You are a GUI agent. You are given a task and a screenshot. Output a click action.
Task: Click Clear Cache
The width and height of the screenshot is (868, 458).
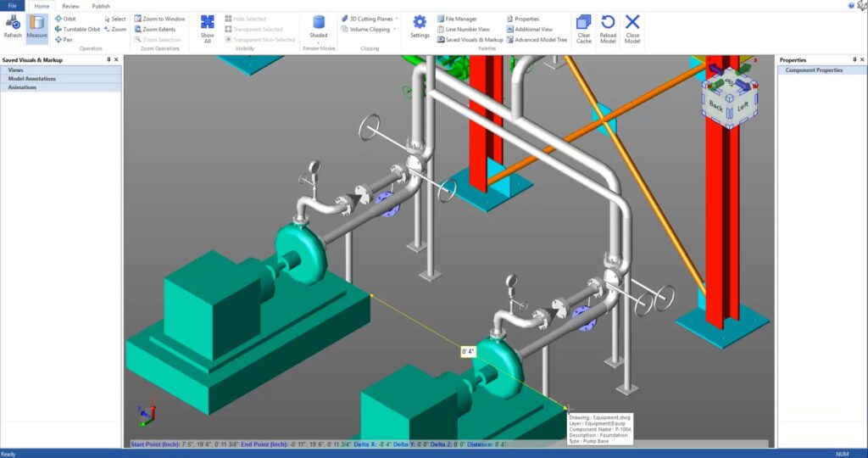pos(584,28)
